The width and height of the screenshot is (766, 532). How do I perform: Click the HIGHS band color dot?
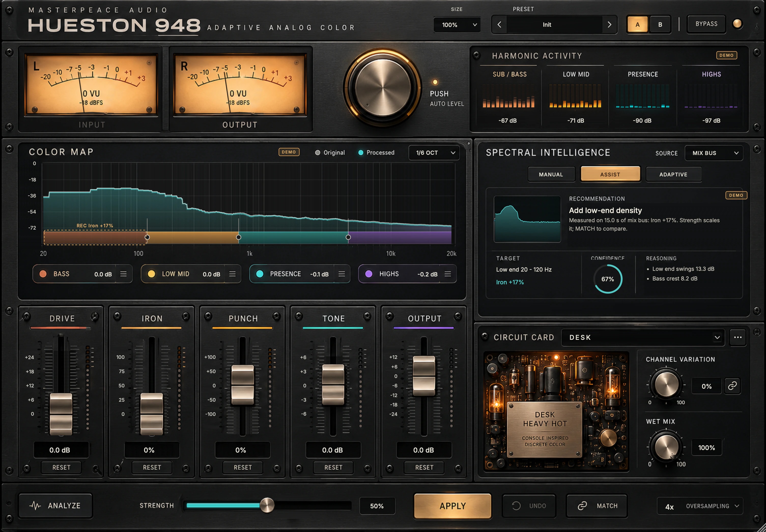(x=368, y=274)
